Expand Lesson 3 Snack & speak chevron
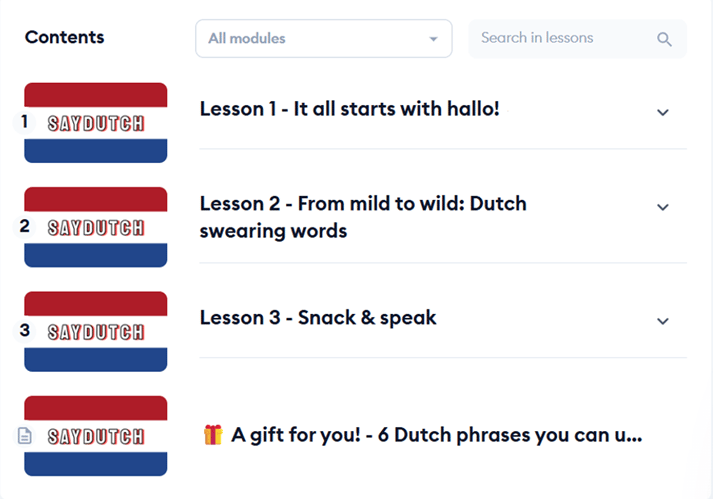This screenshot has width=713, height=499. [662, 321]
